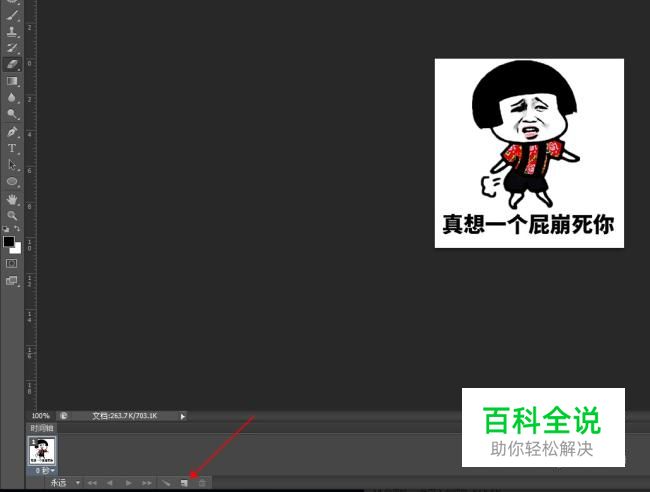
Task: Select the Hand tool
Action: (x=12, y=199)
